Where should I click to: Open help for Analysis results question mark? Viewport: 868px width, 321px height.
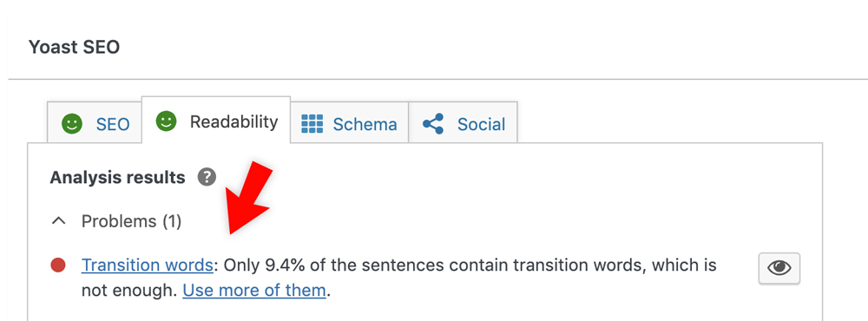207,177
